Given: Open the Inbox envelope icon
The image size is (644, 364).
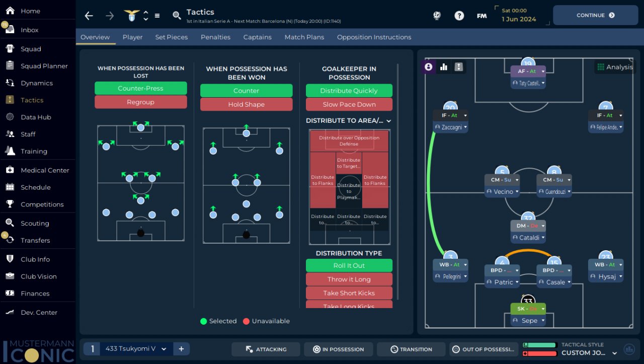Looking at the screenshot, I should 10,30.
